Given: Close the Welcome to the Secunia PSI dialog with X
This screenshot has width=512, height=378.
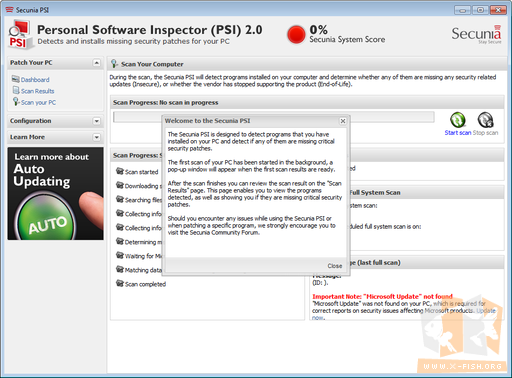Looking at the screenshot, I should (343, 121).
